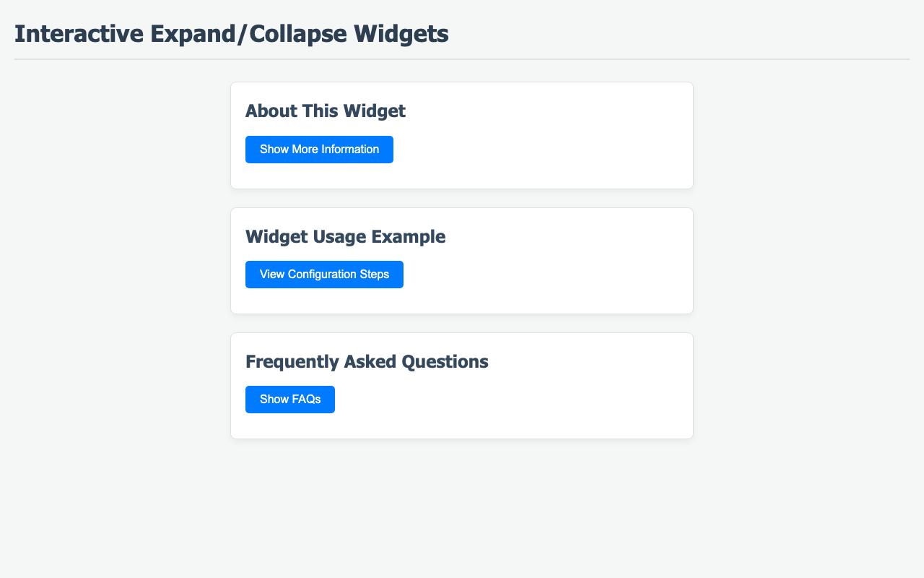Click the Widget Usage Example heading

point(345,236)
